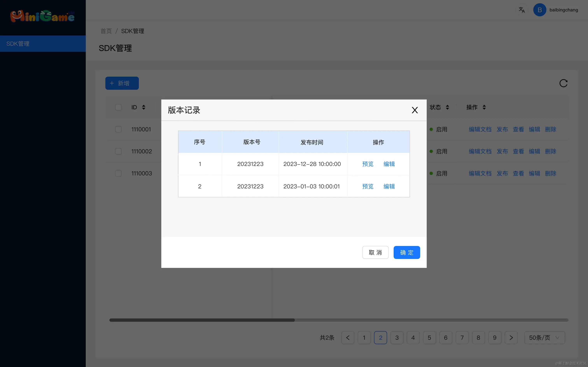Toggle the select-all checkbox in table header
The width and height of the screenshot is (588, 367).
[118, 107]
